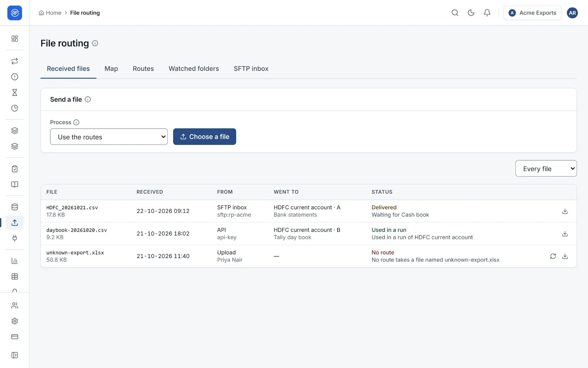The width and height of the screenshot is (588, 368).
Task: Retry routing for unknown-export.xlsx
Action: tap(553, 256)
